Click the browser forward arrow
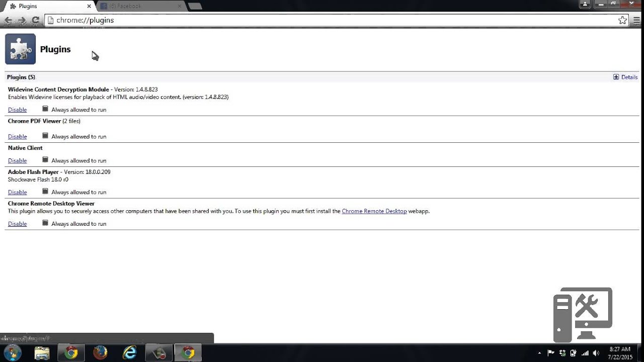Image resolution: width=644 pixels, height=362 pixels. [22, 21]
